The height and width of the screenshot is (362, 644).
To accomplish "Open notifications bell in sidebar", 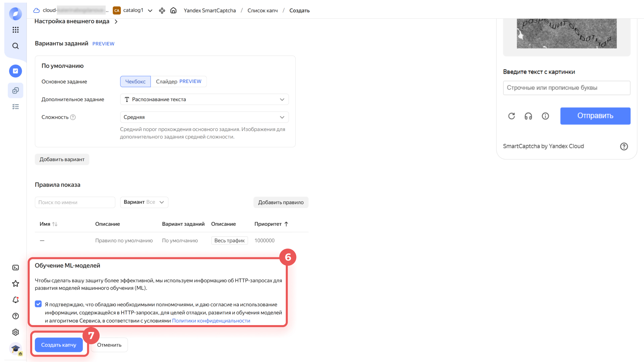I will 15,300.
